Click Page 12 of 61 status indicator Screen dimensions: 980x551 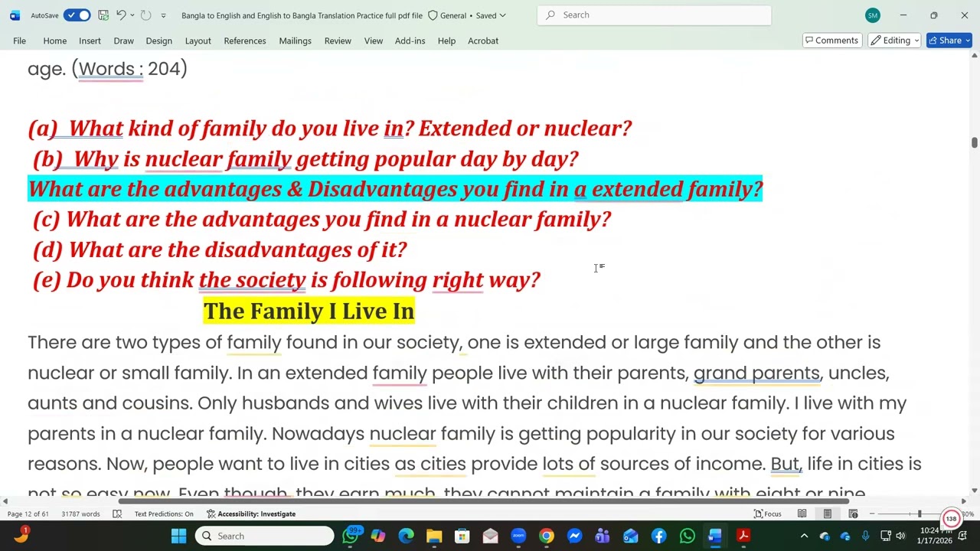(28, 514)
